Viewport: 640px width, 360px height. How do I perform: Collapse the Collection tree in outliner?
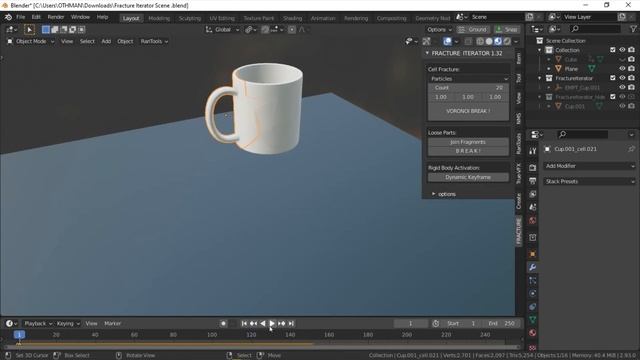point(540,50)
